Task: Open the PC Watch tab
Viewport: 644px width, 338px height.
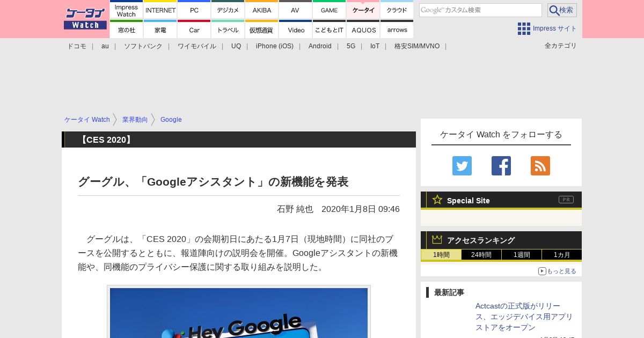Action: (194, 10)
